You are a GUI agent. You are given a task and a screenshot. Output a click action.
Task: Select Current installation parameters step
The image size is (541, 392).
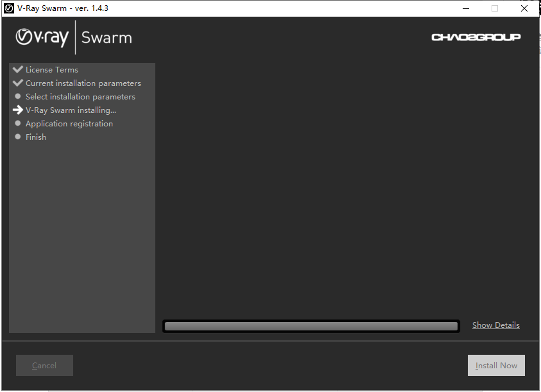tap(83, 83)
